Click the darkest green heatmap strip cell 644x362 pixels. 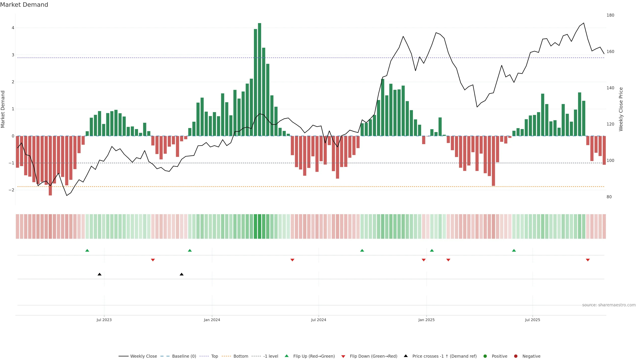tap(259, 226)
